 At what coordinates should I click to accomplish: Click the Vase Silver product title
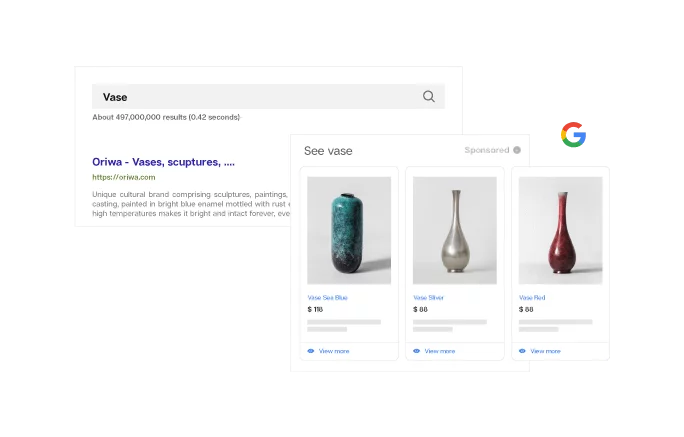[x=428, y=298]
